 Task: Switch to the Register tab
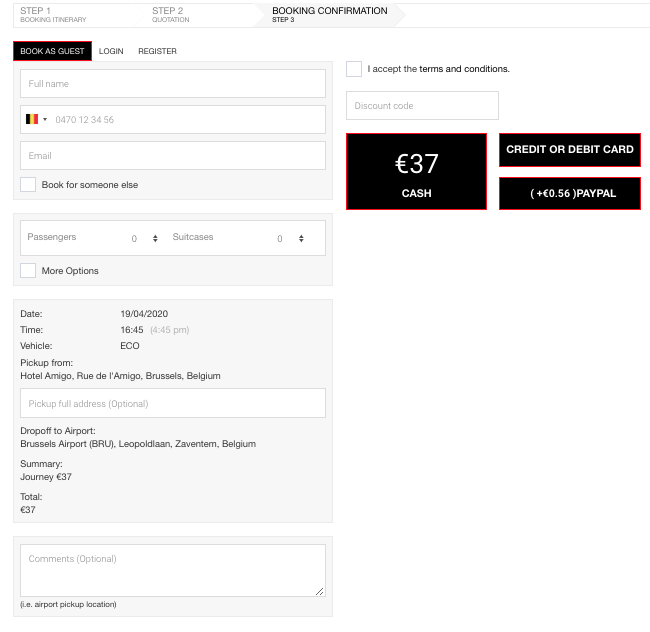[158, 51]
